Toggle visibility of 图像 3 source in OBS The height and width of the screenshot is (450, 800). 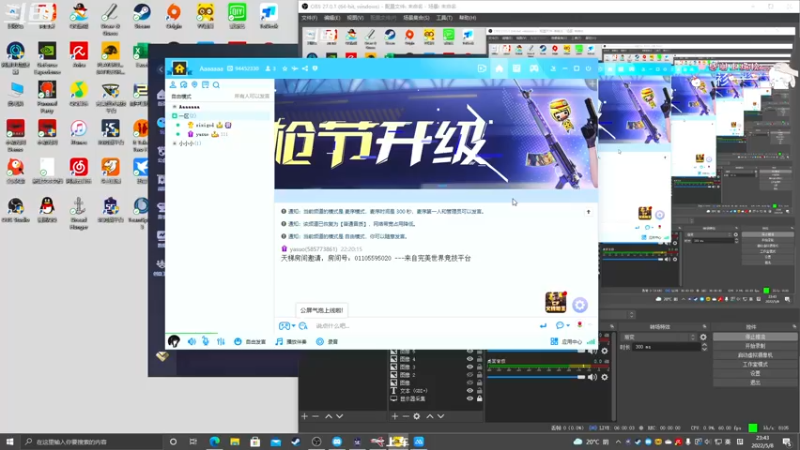[470, 367]
